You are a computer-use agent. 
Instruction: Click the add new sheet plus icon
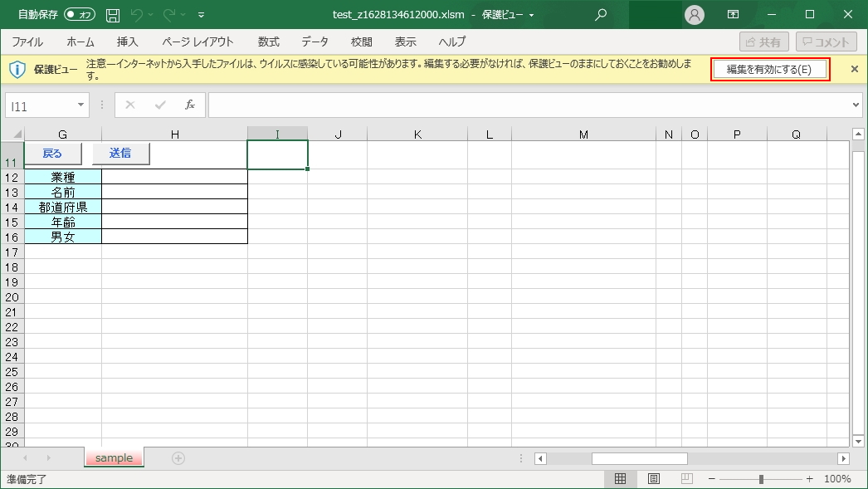click(x=178, y=458)
